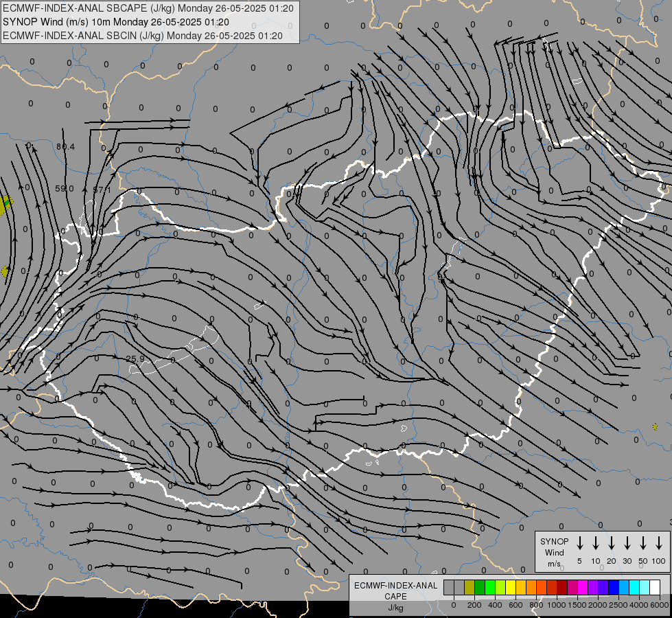
Task: Click the 59.0 value on the map
Action: click(x=65, y=189)
